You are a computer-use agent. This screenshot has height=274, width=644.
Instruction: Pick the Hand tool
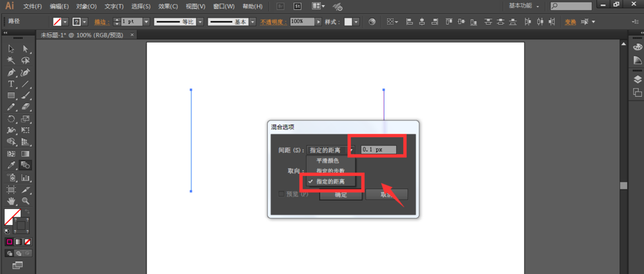click(x=11, y=201)
